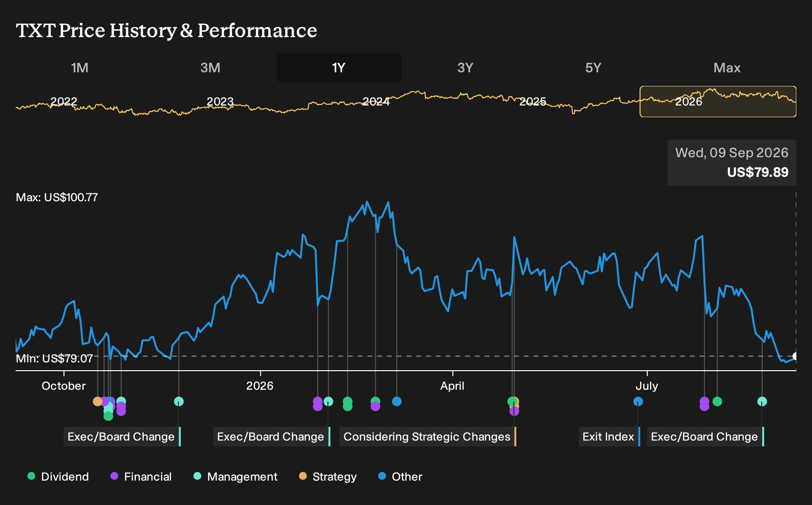This screenshot has width=812, height=505.
Task: Click the orange Strategy legend color dot
Action: [303, 476]
